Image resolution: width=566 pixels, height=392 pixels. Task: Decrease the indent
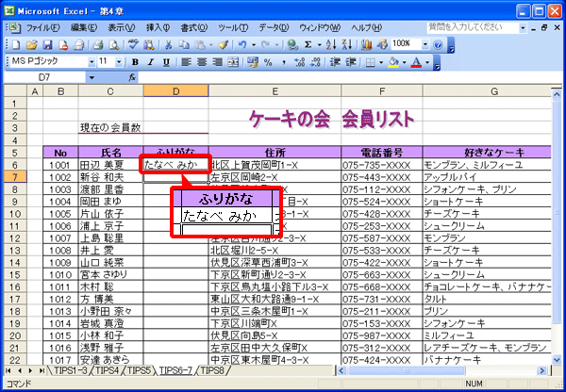[335, 62]
